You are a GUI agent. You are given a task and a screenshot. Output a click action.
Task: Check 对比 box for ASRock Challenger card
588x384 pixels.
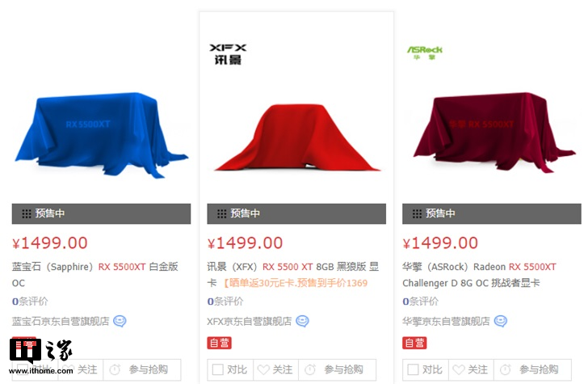click(414, 369)
